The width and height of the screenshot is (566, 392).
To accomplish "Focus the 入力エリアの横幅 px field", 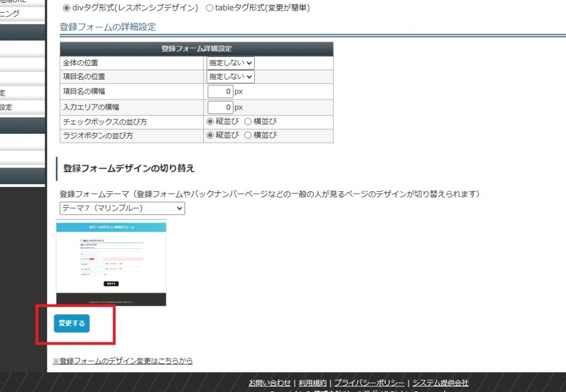I will point(220,107).
